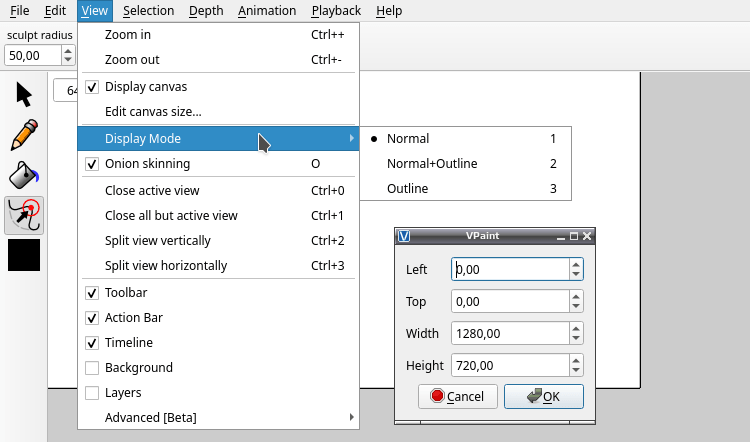Open the black color swatch

click(x=24, y=255)
